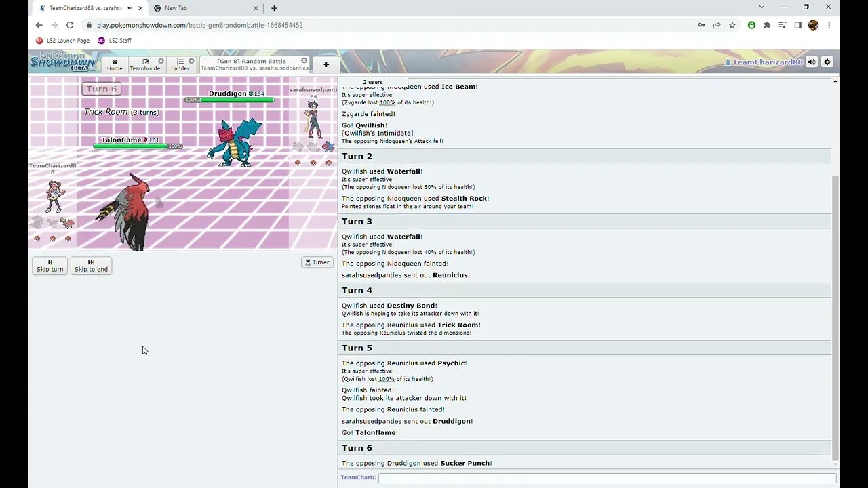
Task: Select the [Gen 8] Random Battle tab
Action: [254, 65]
